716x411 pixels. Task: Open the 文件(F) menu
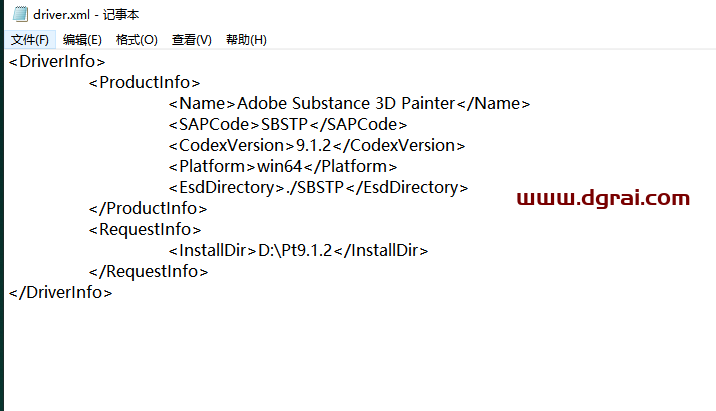click(30, 40)
